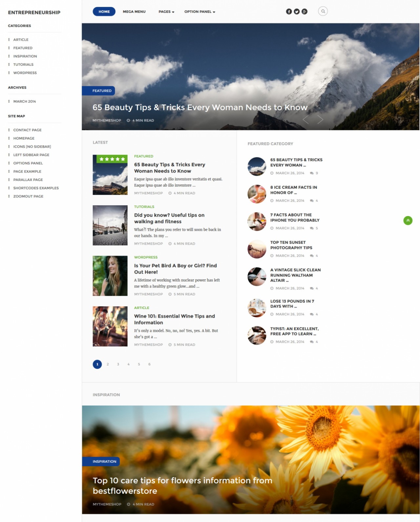Click the green scroll-to-top arrow button
The image size is (420, 522).
click(408, 221)
